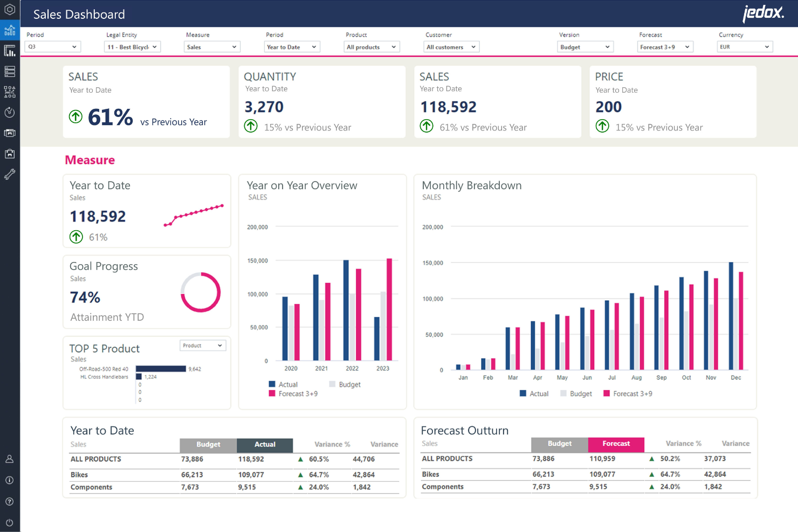798x532 pixels.
Task: Click Actual legend swatch in Year on Year chart
Action: [x=272, y=384]
